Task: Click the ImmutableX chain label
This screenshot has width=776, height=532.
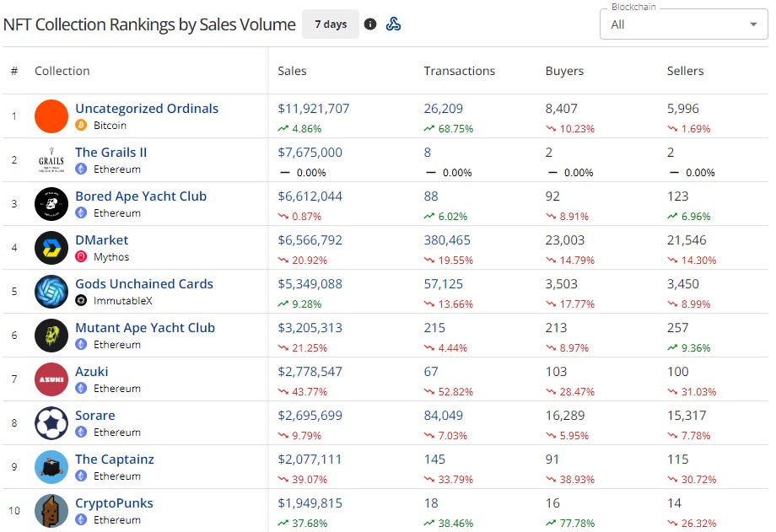Action: click(x=123, y=301)
